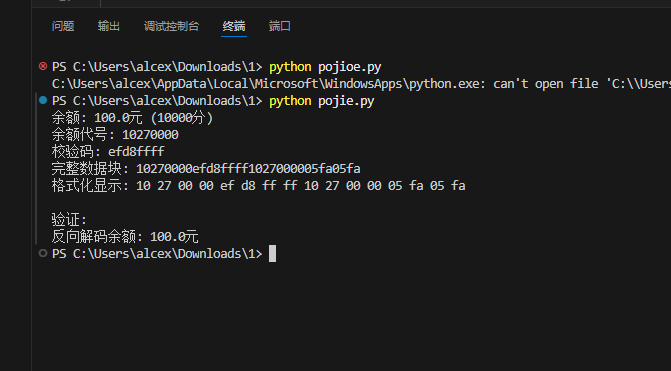Image resolution: width=671 pixels, height=371 pixels.
Task: Click the line 校验码: efd8ffff
Action: pyautogui.click(x=108, y=151)
